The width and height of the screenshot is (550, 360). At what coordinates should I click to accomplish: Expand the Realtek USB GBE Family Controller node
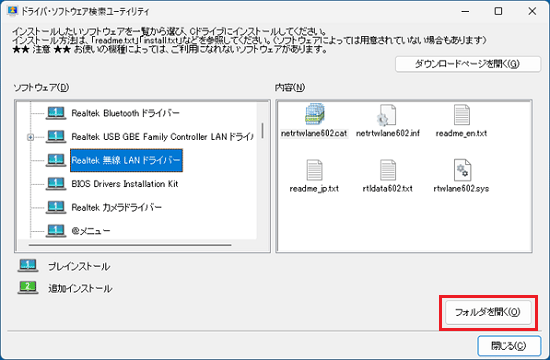pos(31,137)
